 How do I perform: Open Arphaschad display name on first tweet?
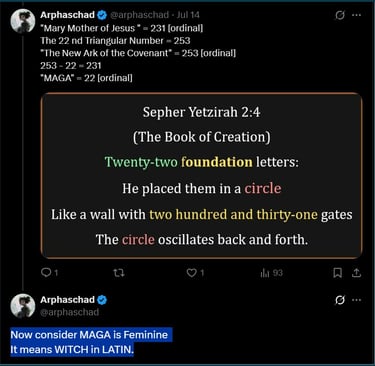pyautogui.click(x=67, y=15)
